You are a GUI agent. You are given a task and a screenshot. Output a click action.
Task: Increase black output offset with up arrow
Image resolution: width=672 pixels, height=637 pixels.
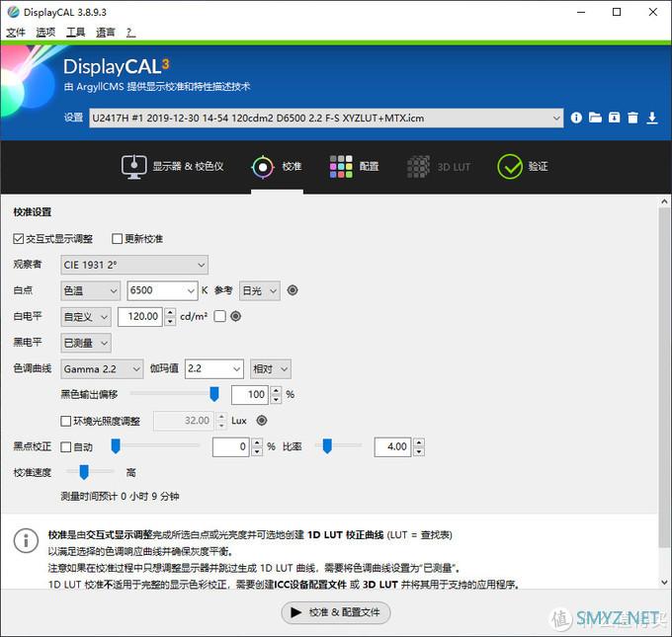tap(277, 390)
